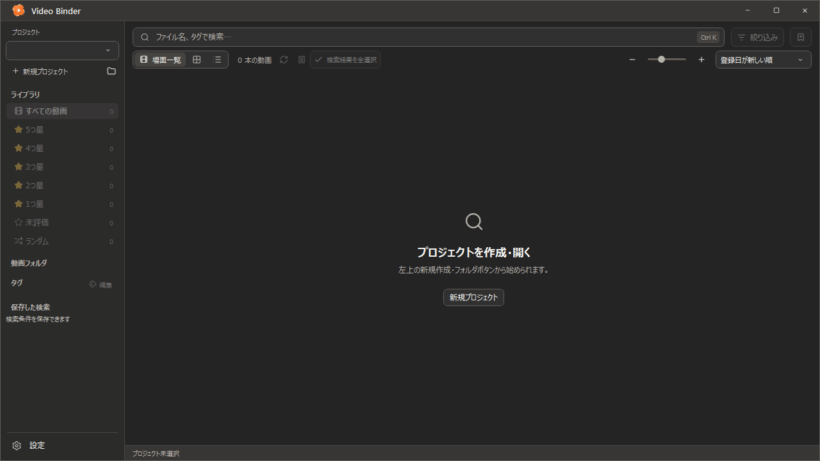Switch to grid view icon
The width and height of the screenshot is (820, 461).
click(x=197, y=60)
